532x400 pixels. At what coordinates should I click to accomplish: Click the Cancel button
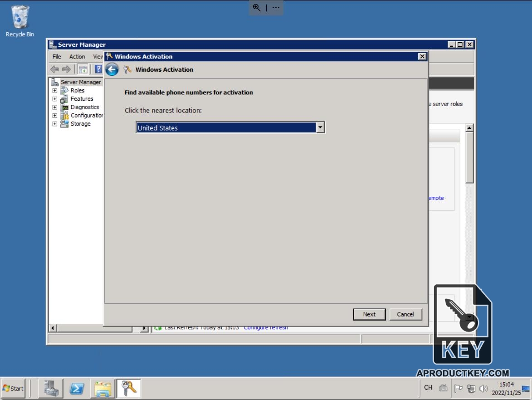point(405,314)
